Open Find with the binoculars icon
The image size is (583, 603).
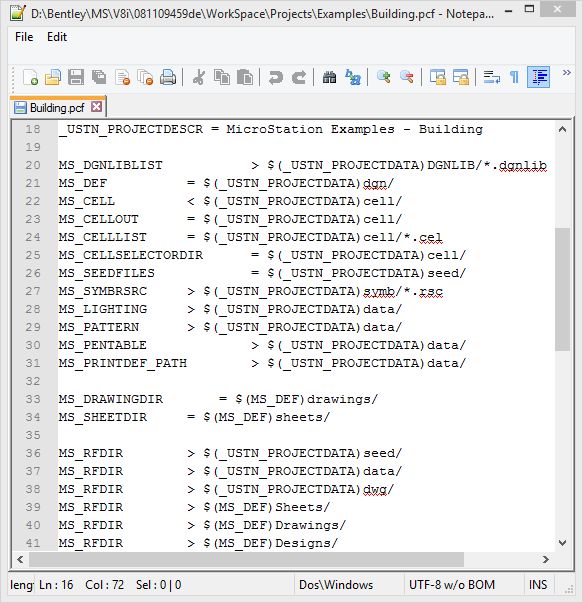pos(330,77)
